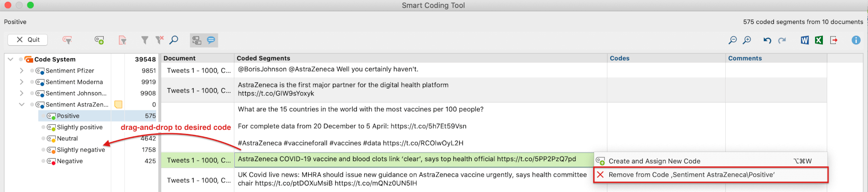Expand the Sentiment Moderna code
Image resolution: width=868 pixels, height=192 pixels.
click(21, 82)
